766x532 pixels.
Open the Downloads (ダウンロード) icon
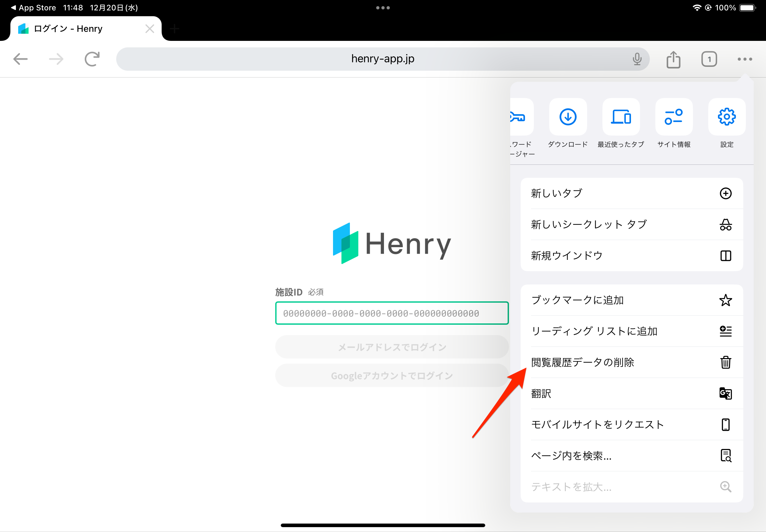pyautogui.click(x=568, y=117)
